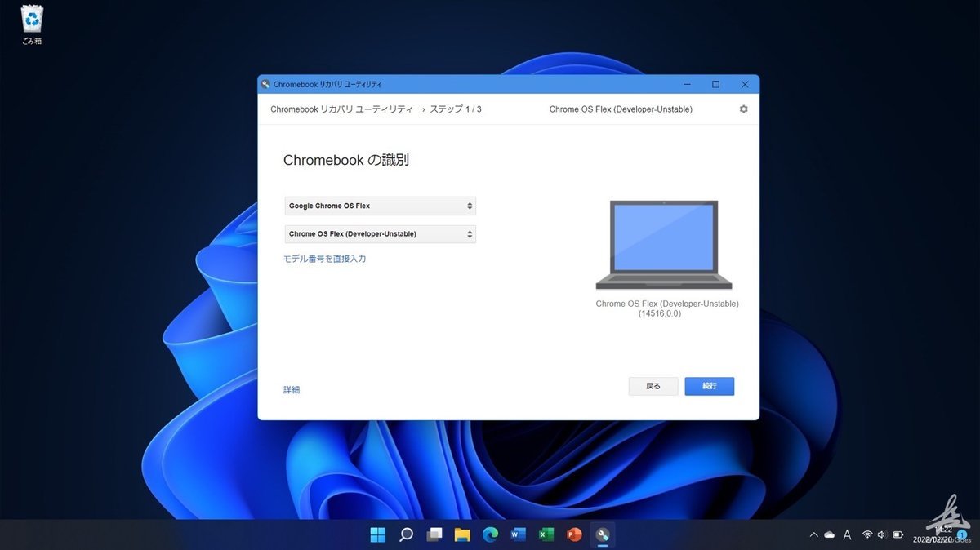Click the blue 続行 button
The height and width of the screenshot is (550, 980).
(710, 386)
